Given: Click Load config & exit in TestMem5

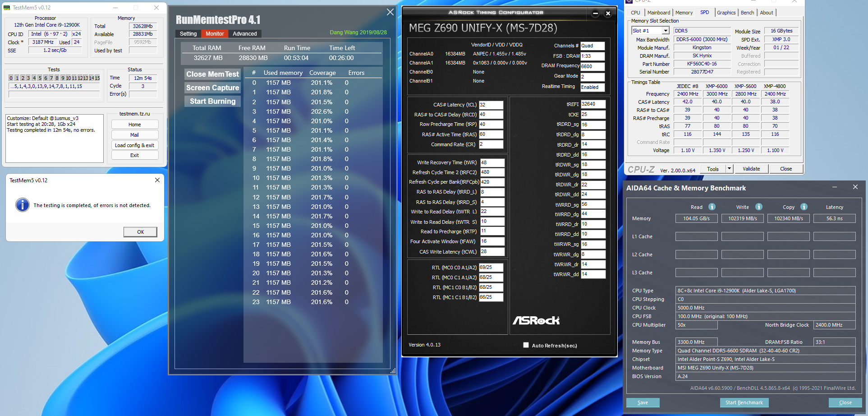Looking at the screenshot, I should click(x=135, y=145).
